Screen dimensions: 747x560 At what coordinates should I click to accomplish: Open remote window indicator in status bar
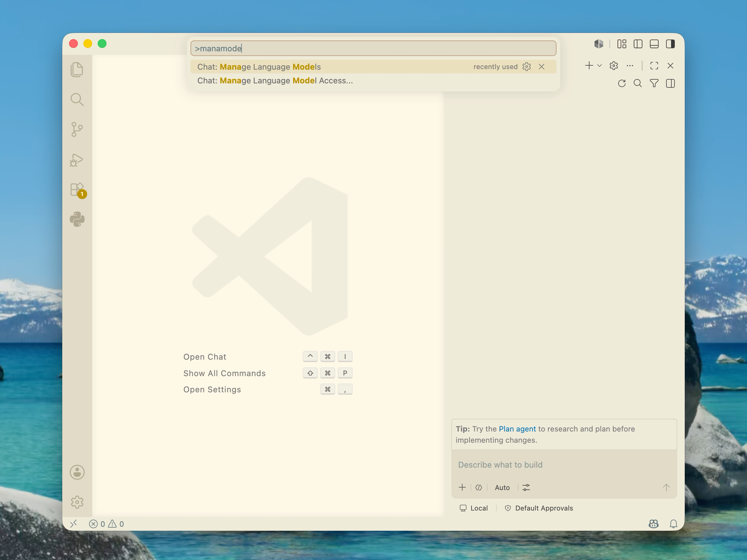click(x=74, y=524)
